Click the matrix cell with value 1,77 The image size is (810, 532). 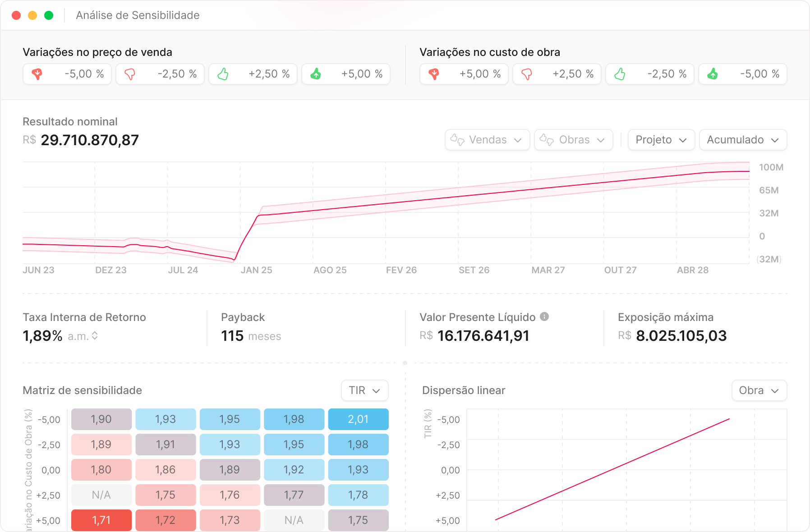[294, 495]
